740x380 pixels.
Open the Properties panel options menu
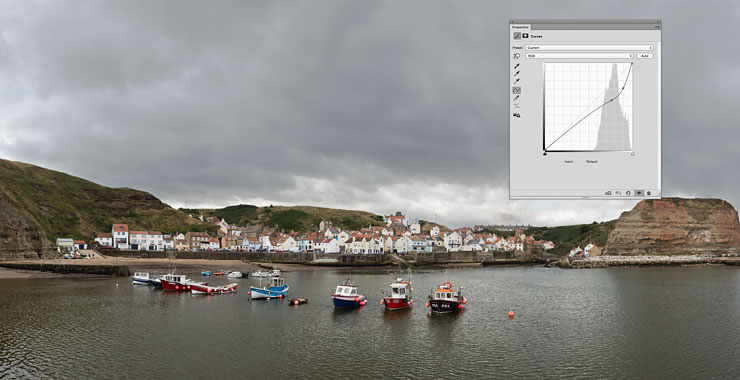[657, 27]
